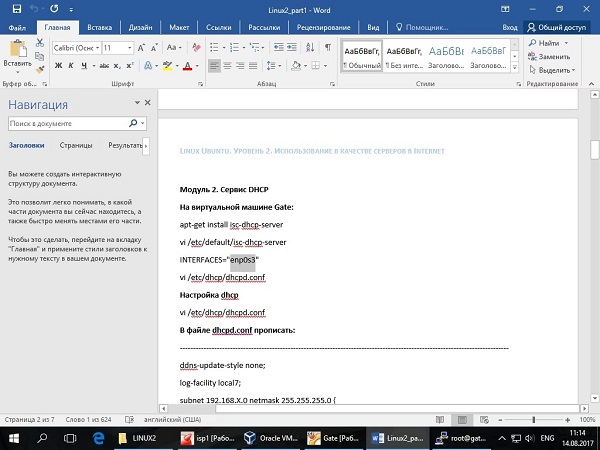Toggle bold formatting (Ж) in the ribbon

(x=58, y=66)
